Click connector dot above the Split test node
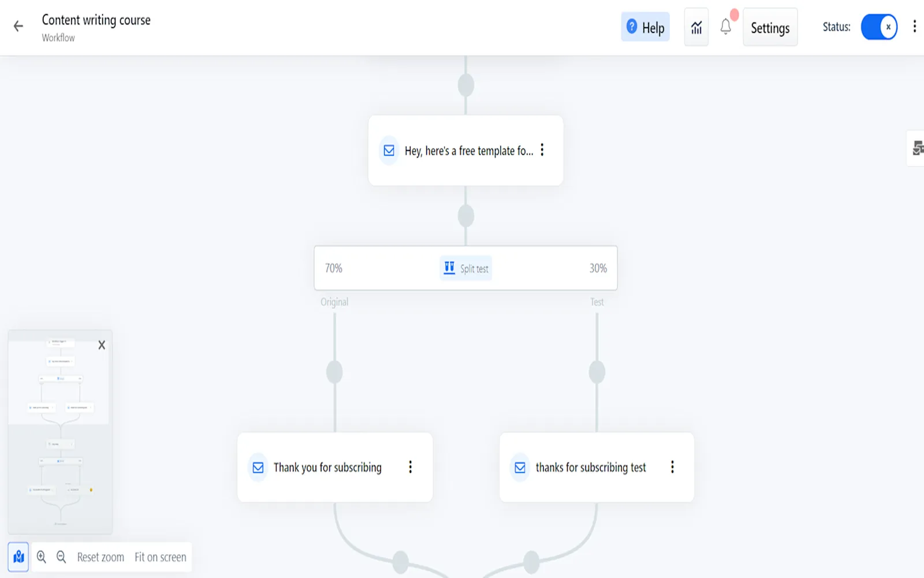Viewport: 924px width, 578px height. pos(466,216)
